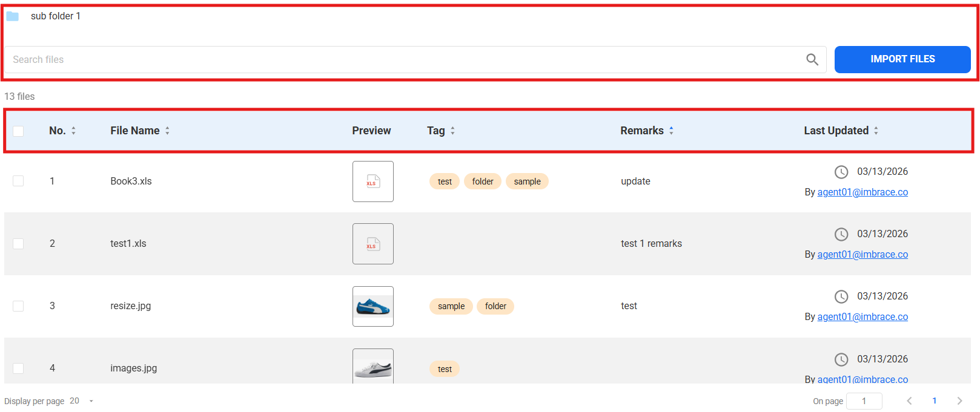Toggle the select-all header checkbox

click(18, 131)
